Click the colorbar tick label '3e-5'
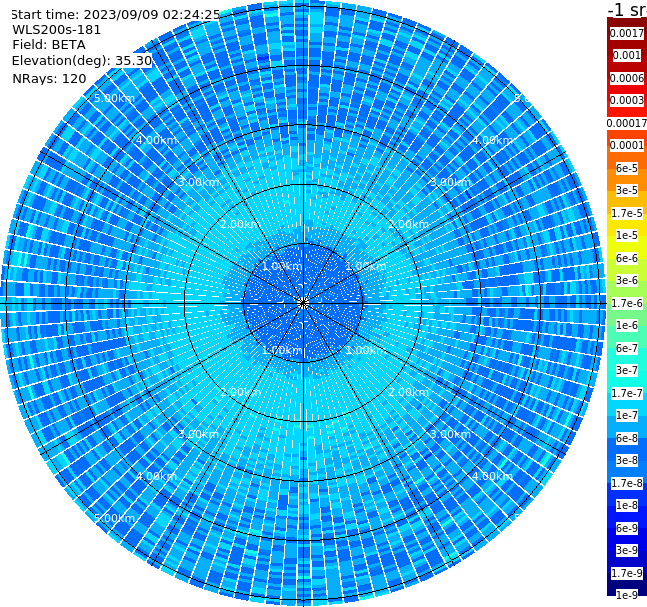The width and height of the screenshot is (647, 607). tap(627, 190)
